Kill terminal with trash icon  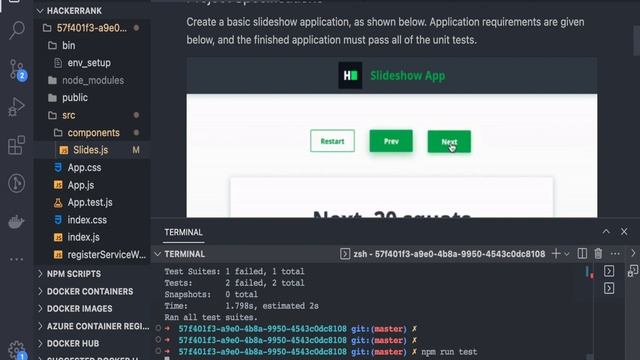point(598,253)
